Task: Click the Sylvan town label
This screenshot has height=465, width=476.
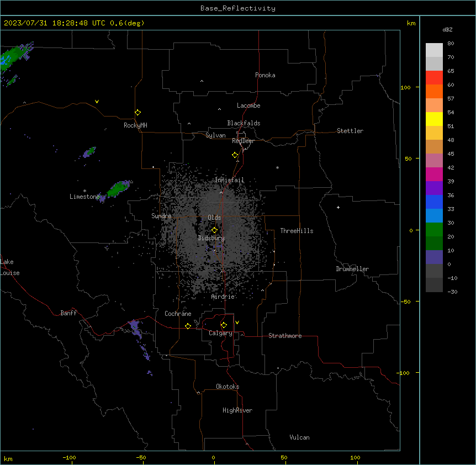Action: pyautogui.click(x=215, y=135)
